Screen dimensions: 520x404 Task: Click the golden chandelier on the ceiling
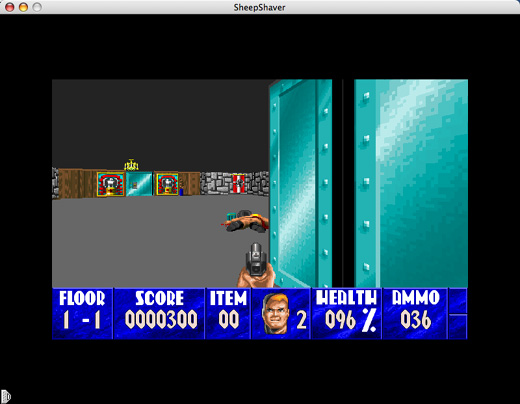click(x=131, y=165)
